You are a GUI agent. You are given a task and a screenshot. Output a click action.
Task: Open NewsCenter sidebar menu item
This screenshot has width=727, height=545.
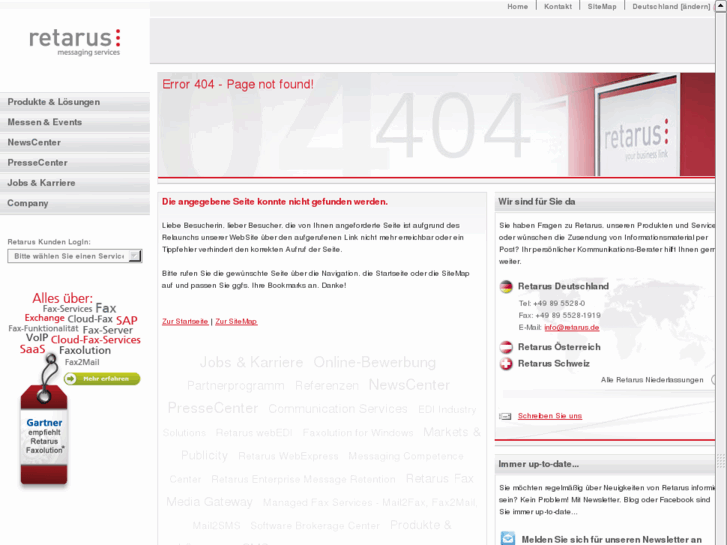75,143
